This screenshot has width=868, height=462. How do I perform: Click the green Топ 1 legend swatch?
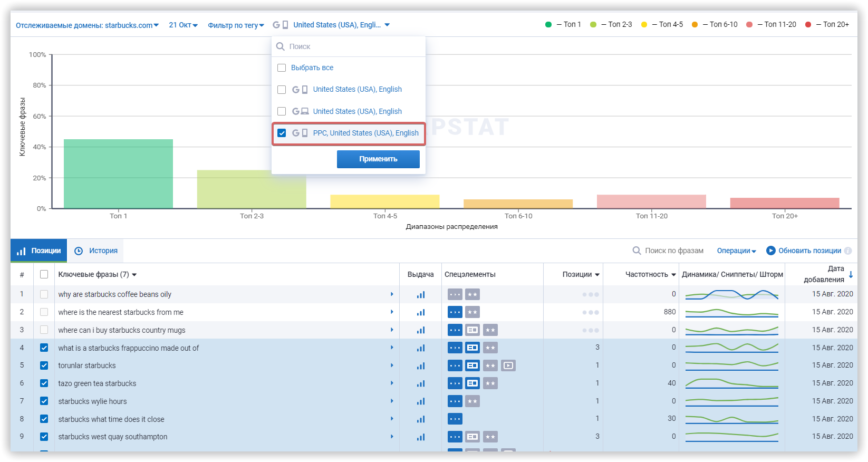click(548, 24)
